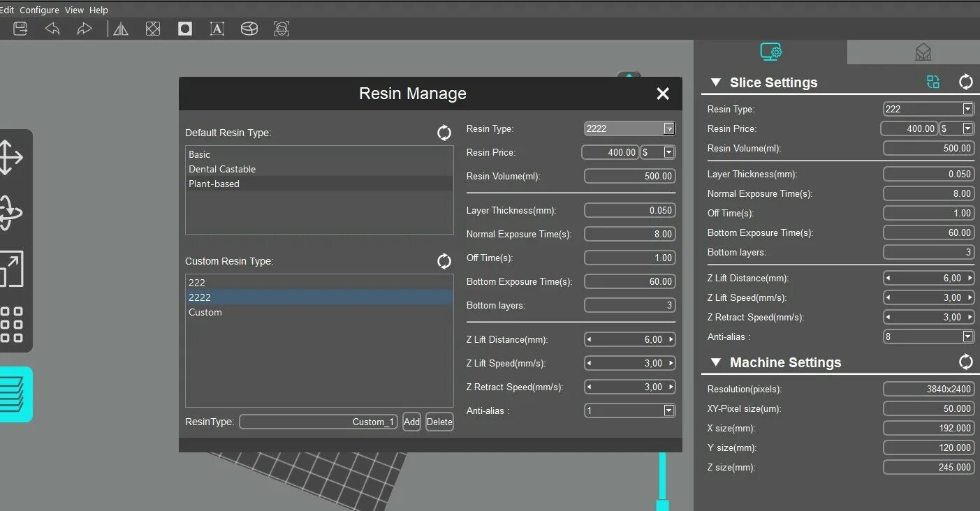Image resolution: width=980 pixels, height=511 pixels.
Task: Increase Z Lift Speed in Resin Manage
Action: tap(671, 364)
